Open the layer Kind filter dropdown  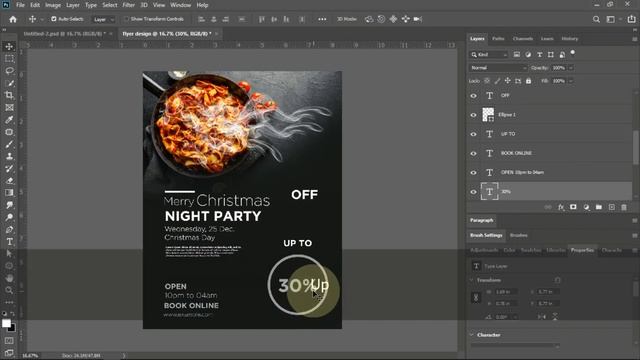489,54
